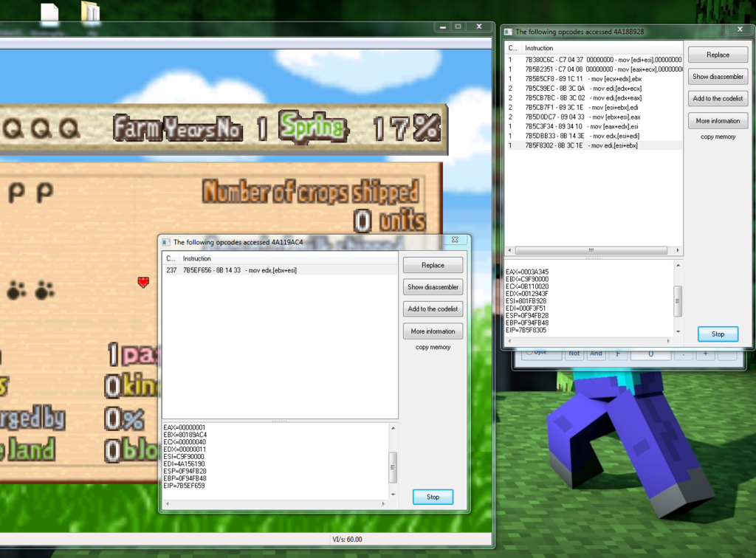
Task: Select the blank document icon on the desktop
Action: (49, 13)
